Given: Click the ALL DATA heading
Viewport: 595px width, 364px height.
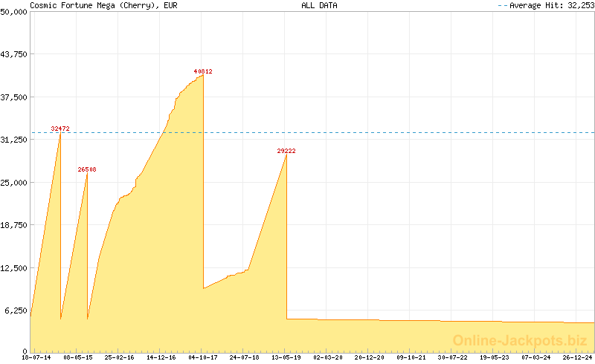Looking at the screenshot, I should click(x=319, y=5).
